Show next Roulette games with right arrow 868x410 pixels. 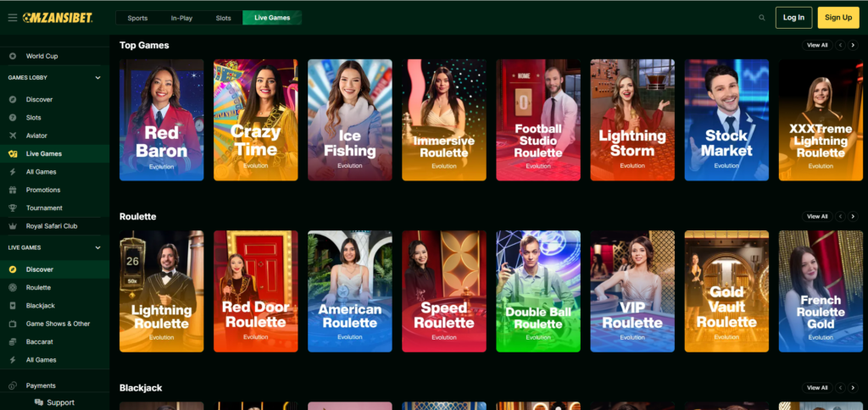tap(853, 216)
